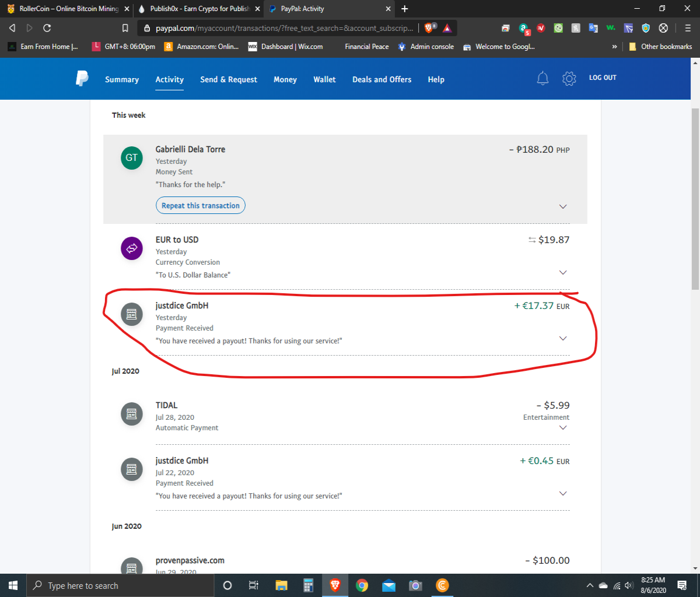The height and width of the screenshot is (597, 700).
Task: Click the EUR to USD conversion icon
Action: click(x=132, y=248)
